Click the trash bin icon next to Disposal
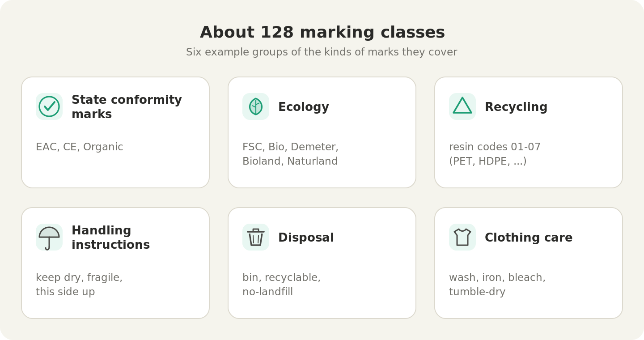The image size is (644, 340). tap(256, 237)
